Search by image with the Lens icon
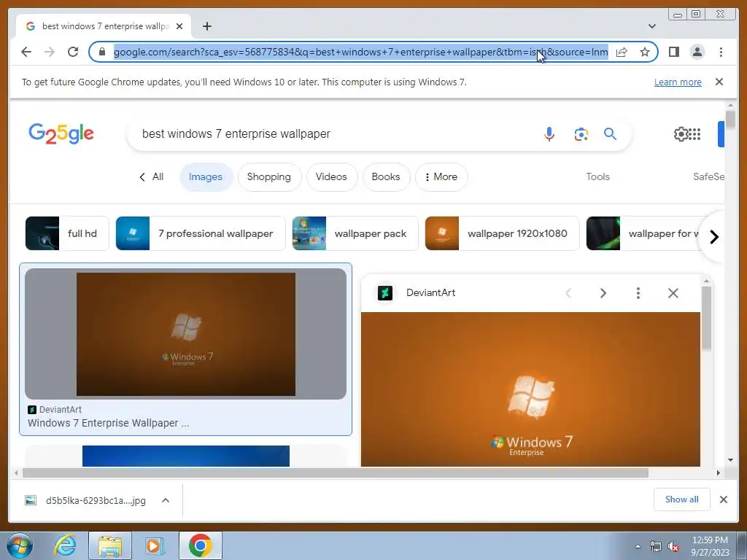747x560 pixels. click(581, 134)
